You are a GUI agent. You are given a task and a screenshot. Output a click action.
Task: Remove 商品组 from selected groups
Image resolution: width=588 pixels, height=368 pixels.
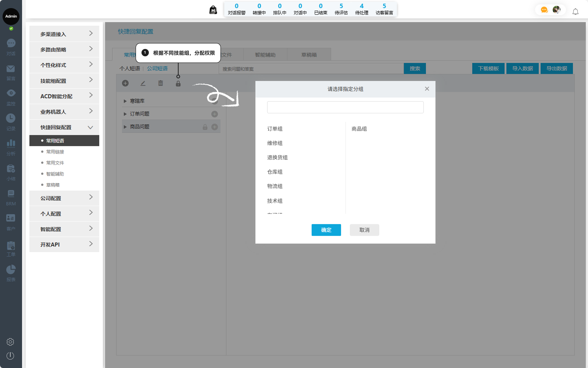359,129
